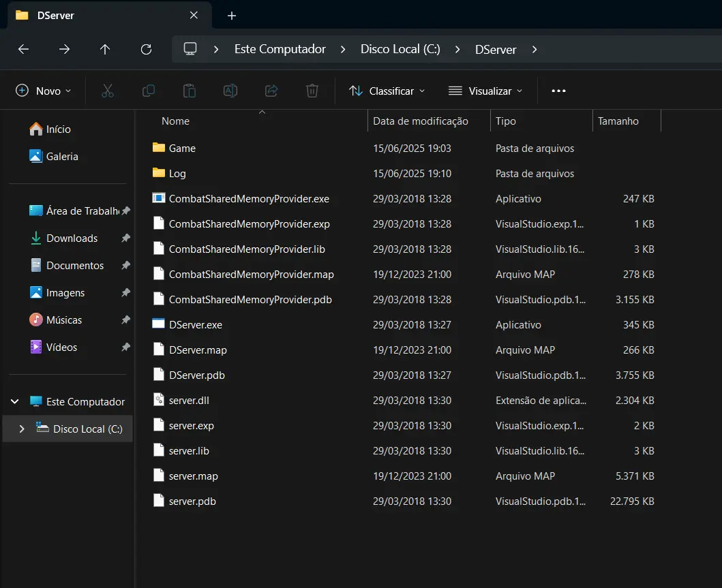Select the DServer.exe application icon
Viewport: 722px width, 588px height.
pos(158,324)
